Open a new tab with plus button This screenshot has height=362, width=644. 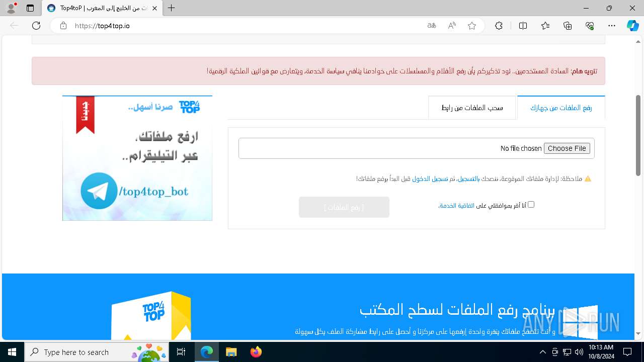point(172,8)
